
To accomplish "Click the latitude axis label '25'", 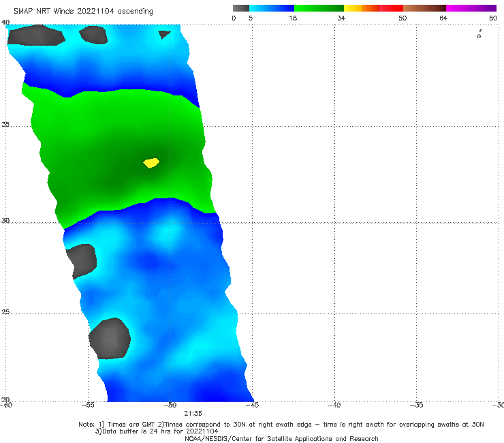I will [x=5, y=311].
